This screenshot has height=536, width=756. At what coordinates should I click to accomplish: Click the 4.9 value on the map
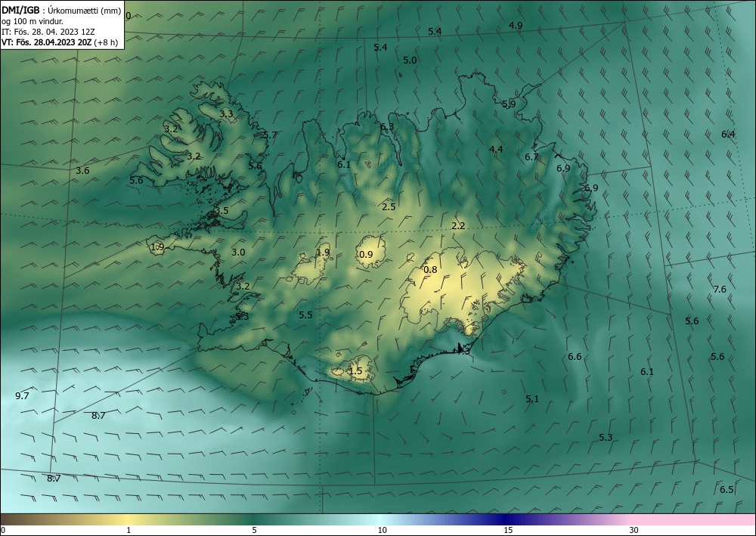[x=516, y=25]
